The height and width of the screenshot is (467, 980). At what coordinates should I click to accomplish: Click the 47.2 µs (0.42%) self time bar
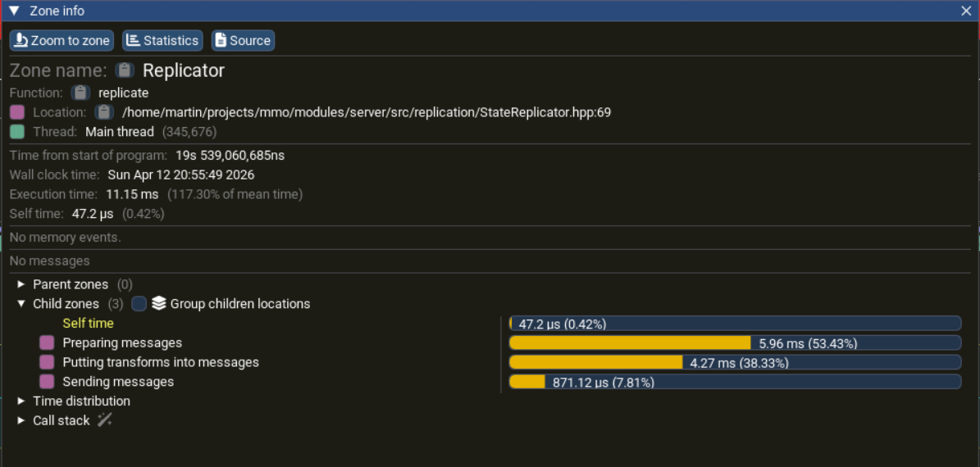pyautogui.click(x=735, y=324)
